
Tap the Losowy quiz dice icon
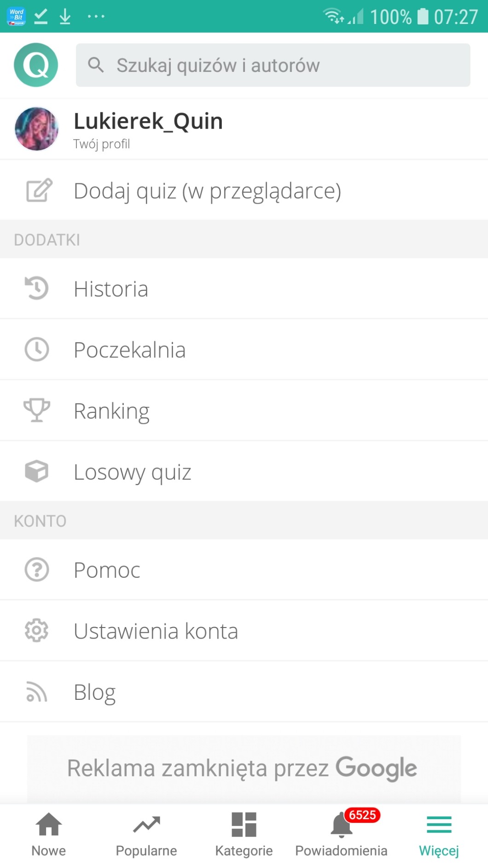tap(36, 471)
